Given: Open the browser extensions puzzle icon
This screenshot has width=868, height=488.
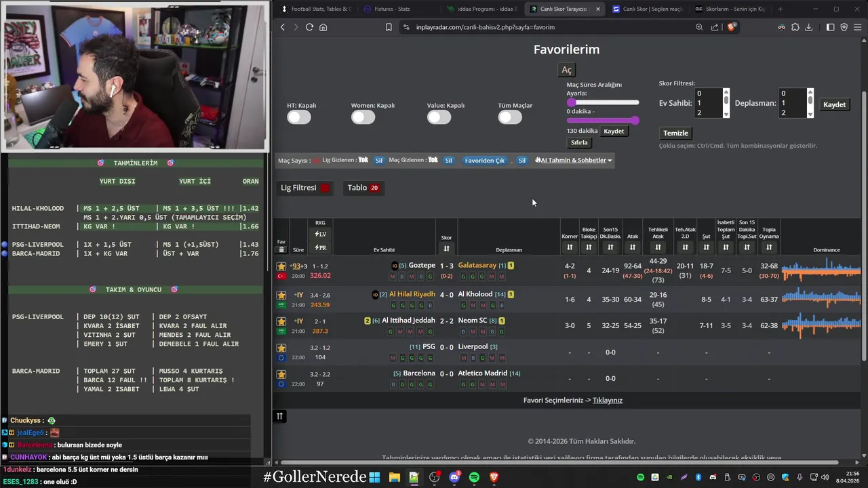Looking at the screenshot, I should click(x=795, y=27).
